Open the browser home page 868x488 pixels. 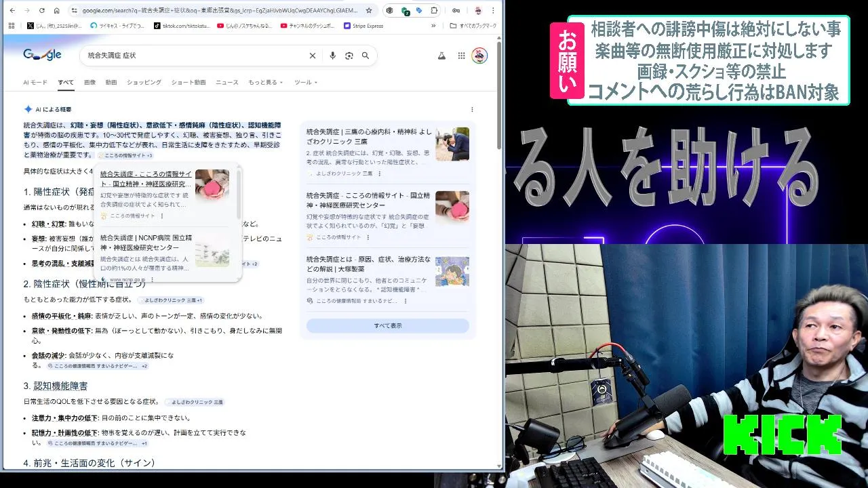[x=57, y=11]
